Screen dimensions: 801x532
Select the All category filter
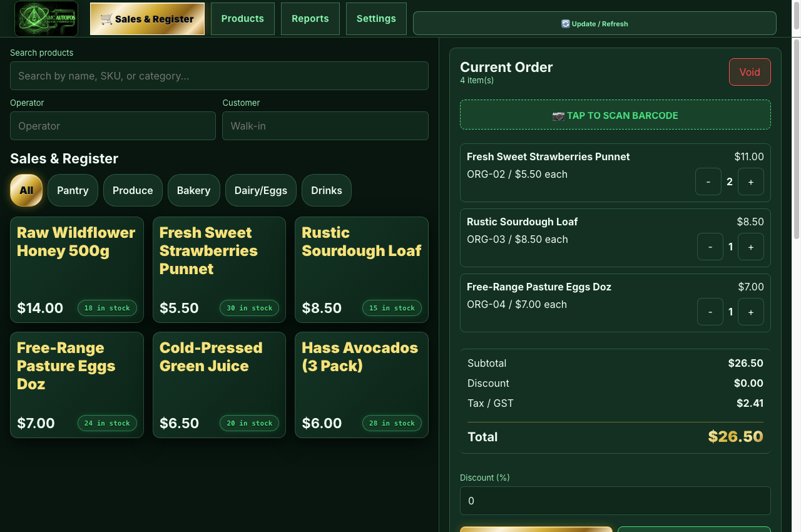click(x=26, y=190)
